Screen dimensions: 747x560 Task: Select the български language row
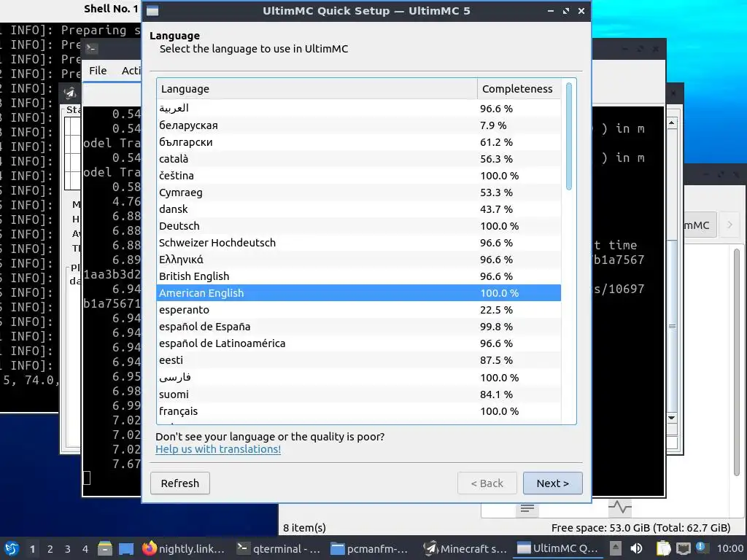[x=359, y=142]
